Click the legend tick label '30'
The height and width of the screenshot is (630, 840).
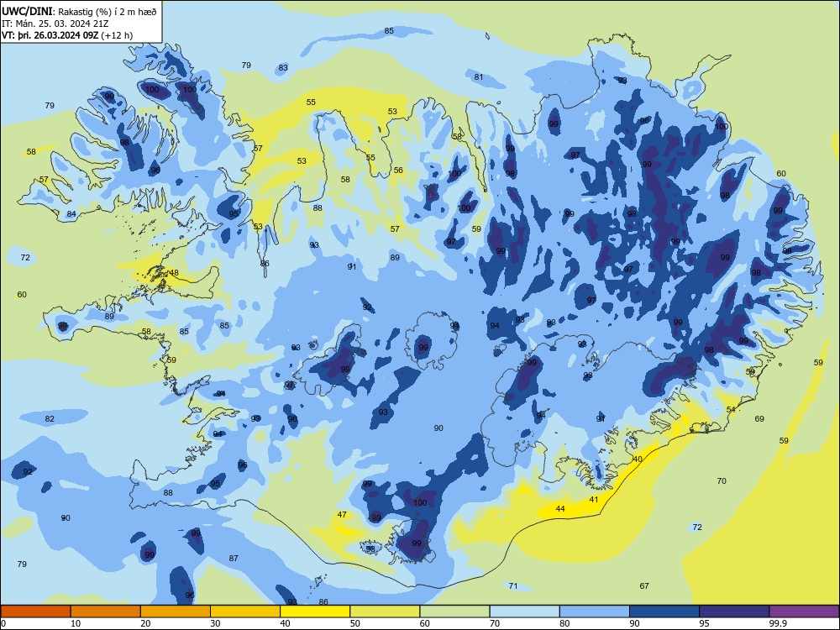[215, 623]
